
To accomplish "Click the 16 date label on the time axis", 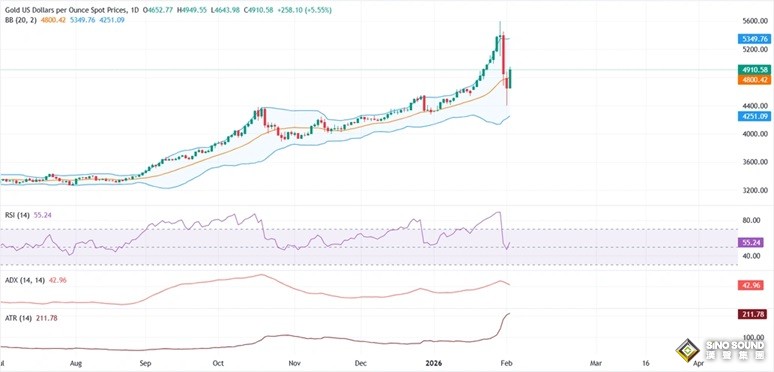I will click(645, 363).
